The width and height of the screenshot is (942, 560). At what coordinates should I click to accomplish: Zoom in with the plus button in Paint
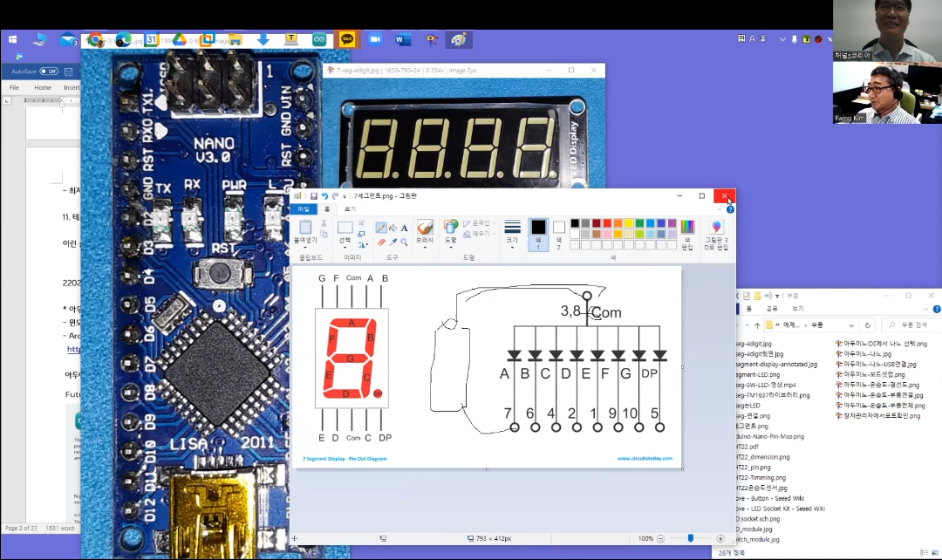coord(720,538)
